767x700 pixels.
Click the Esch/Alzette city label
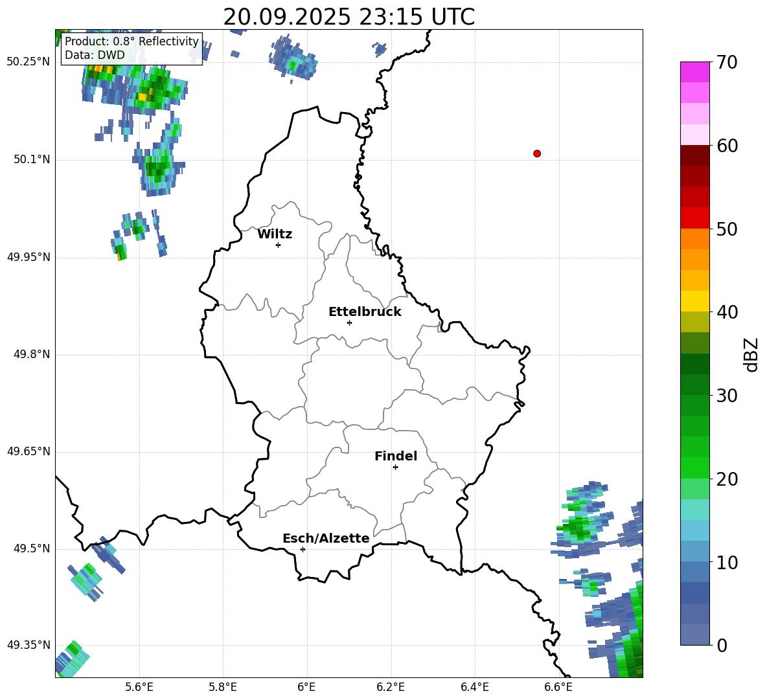tap(326, 538)
